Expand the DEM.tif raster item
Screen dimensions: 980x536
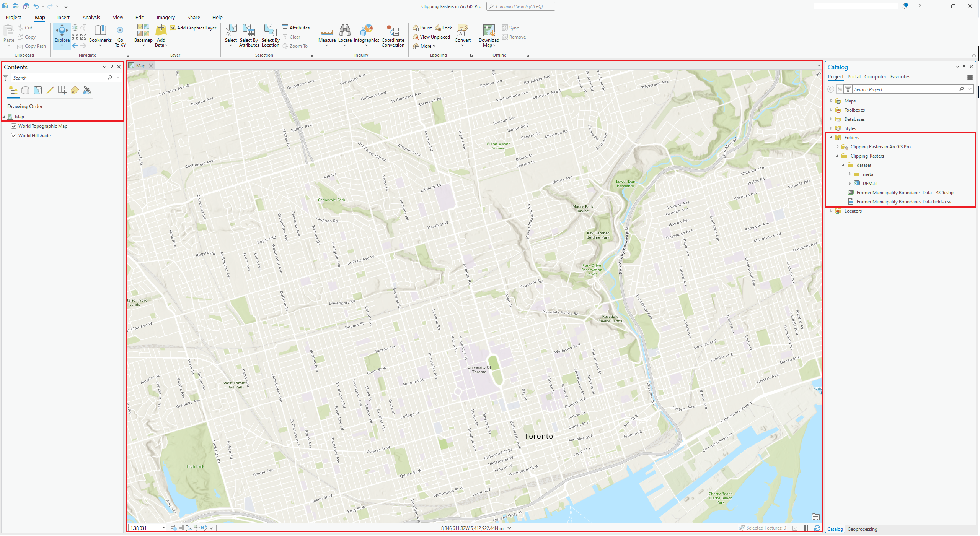click(x=850, y=184)
